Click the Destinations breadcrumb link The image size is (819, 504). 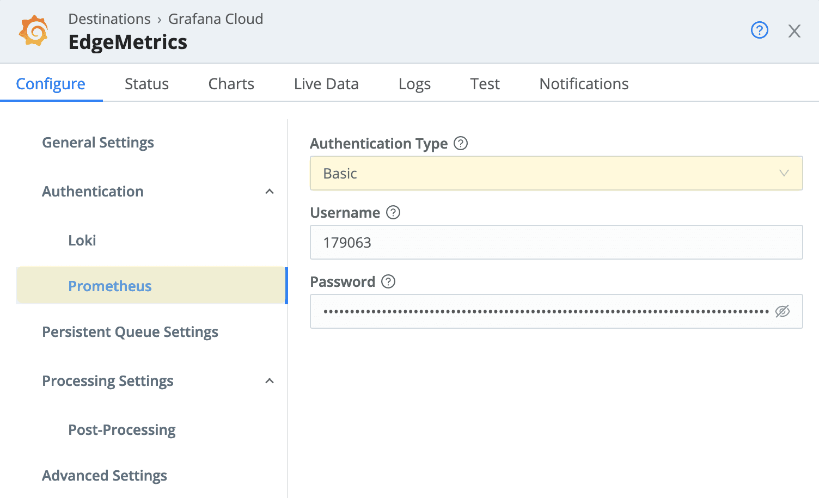(109, 19)
